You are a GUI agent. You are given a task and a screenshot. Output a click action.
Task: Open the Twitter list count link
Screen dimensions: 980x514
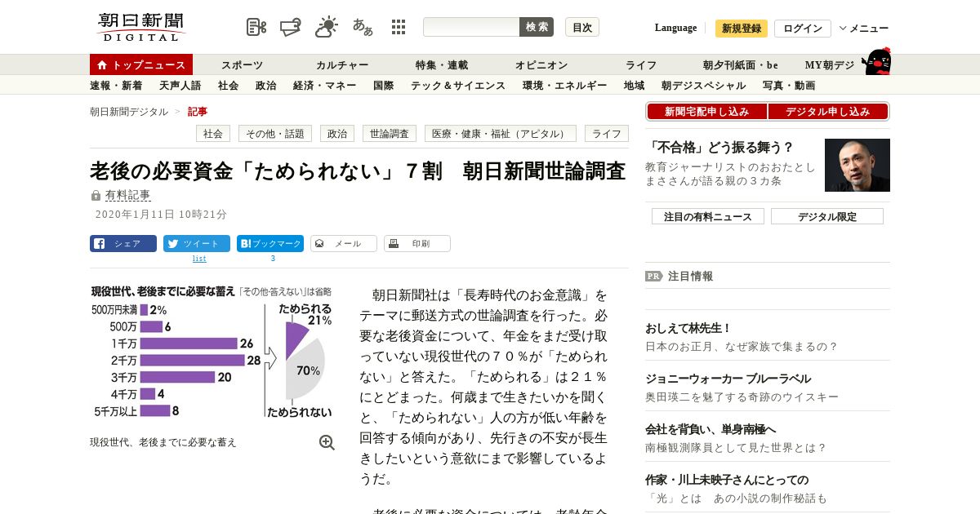tap(199, 259)
